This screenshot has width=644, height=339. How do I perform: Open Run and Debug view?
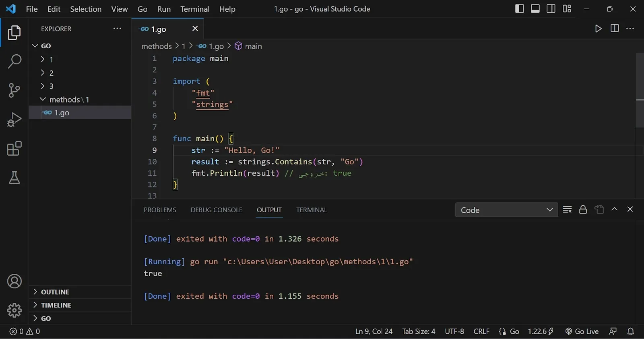pos(14,119)
